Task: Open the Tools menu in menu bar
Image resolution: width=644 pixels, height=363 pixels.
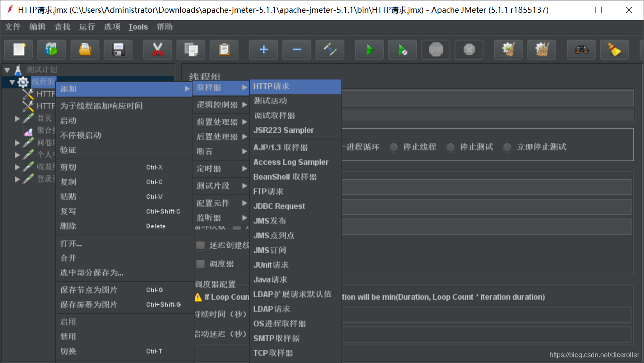Action: (x=138, y=27)
